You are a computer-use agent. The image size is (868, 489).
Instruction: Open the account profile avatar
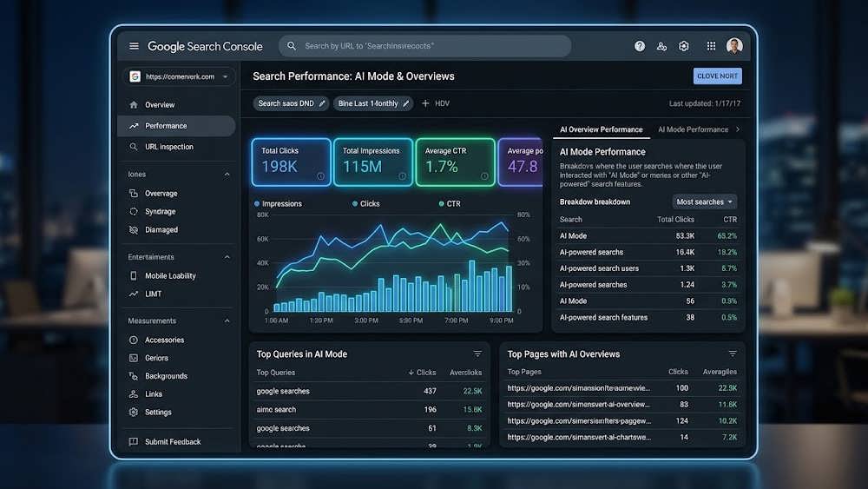[734, 46]
